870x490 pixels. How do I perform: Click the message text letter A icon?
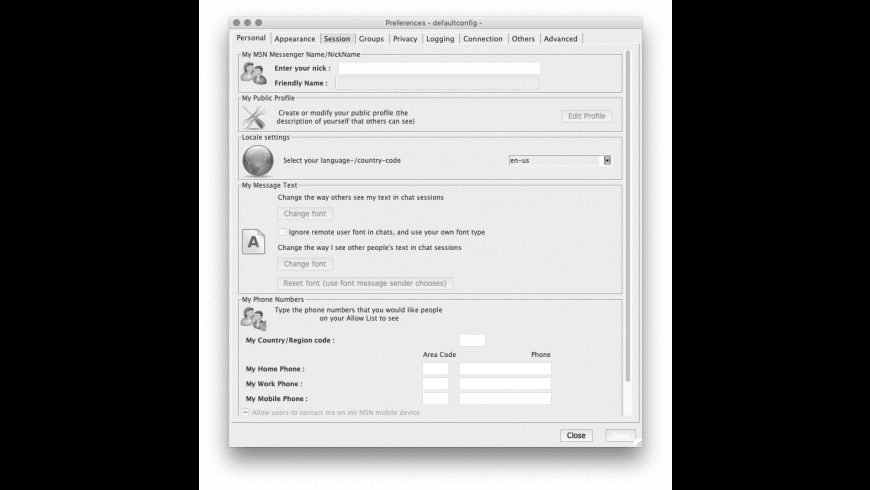[254, 242]
